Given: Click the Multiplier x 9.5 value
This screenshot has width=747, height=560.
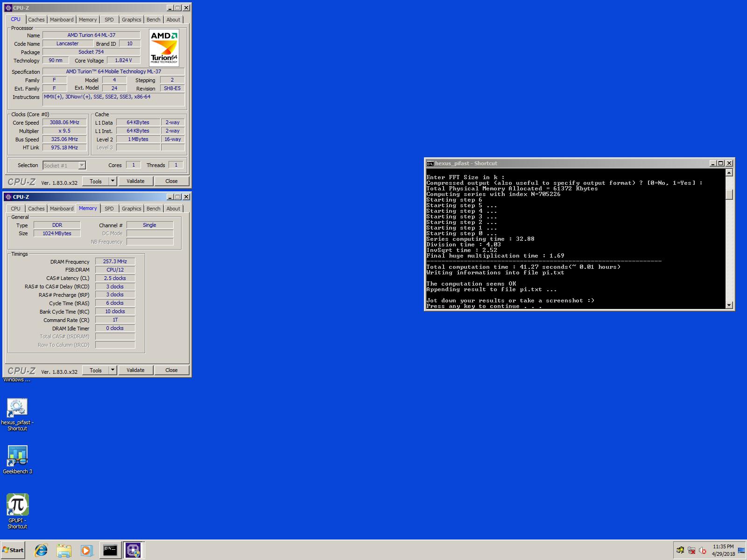Looking at the screenshot, I should [x=64, y=131].
